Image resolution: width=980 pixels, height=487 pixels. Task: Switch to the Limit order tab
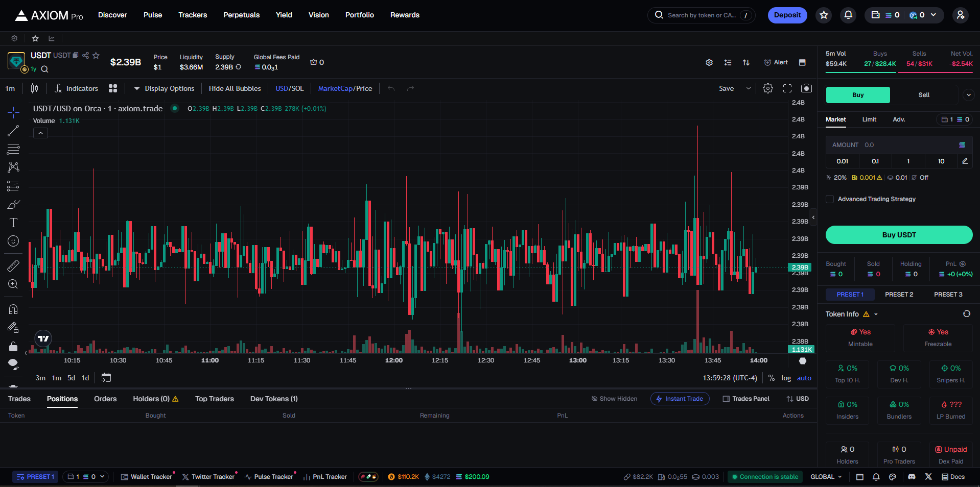869,119
